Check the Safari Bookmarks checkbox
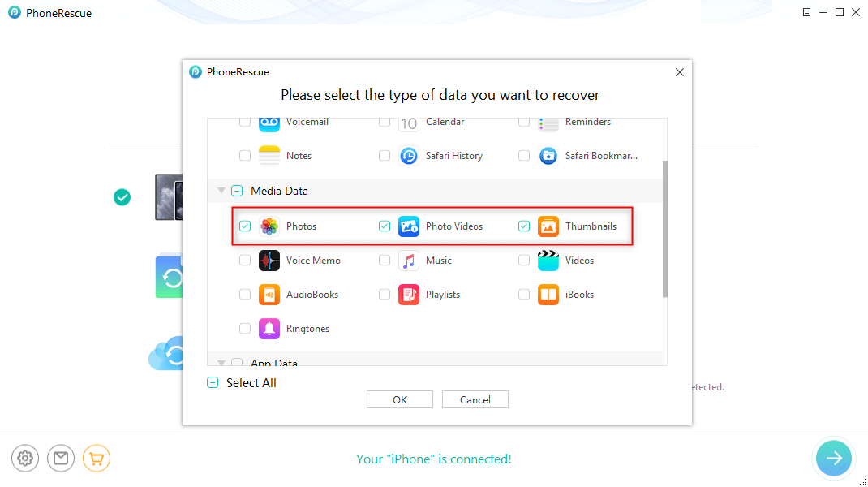 tap(524, 156)
